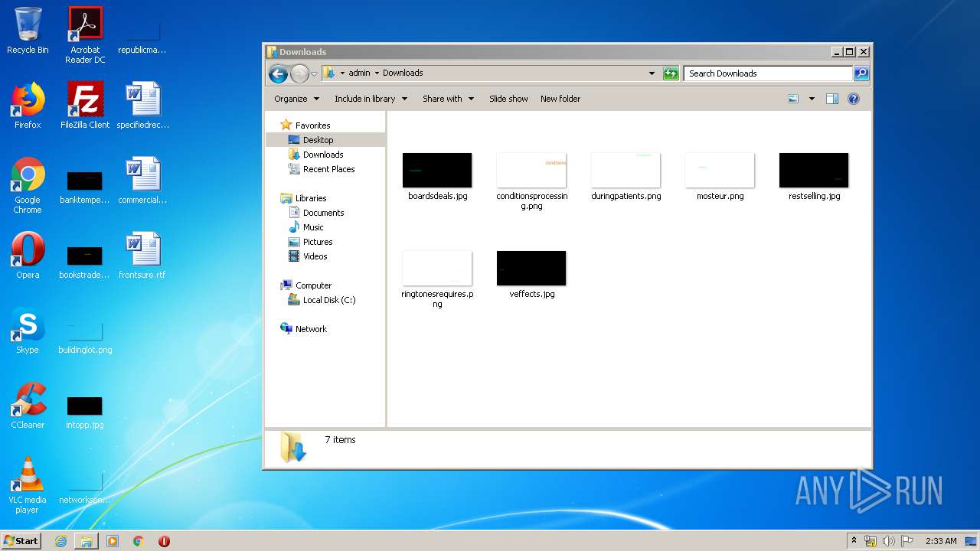Open the Explorer help icon
Viewport: 980px width, 551px height.
(x=854, y=99)
